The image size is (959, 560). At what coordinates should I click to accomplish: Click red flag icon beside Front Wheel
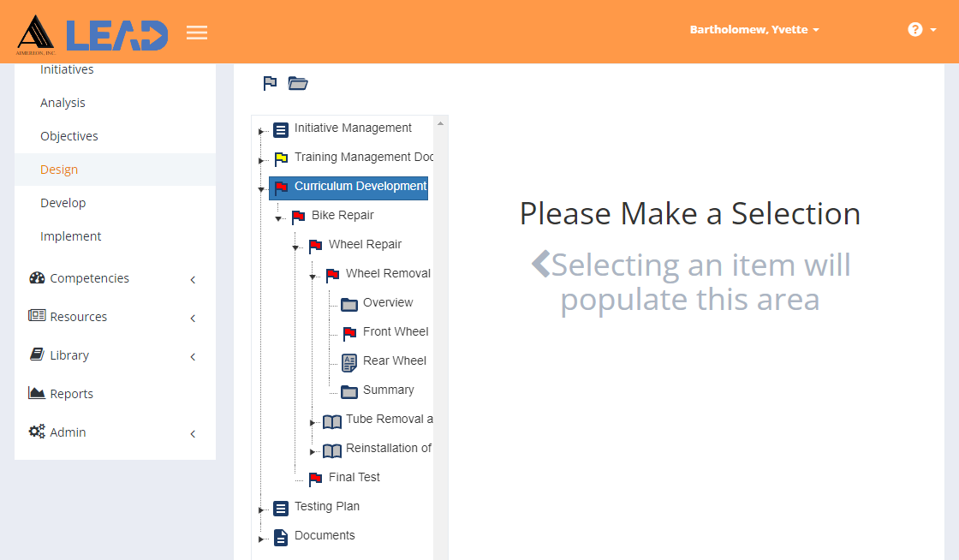pyautogui.click(x=349, y=334)
